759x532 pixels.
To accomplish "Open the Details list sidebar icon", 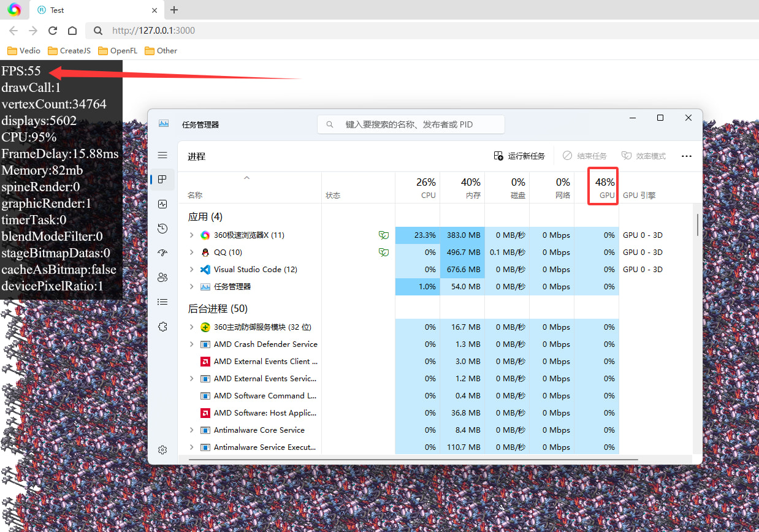I will tap(162, 302).
